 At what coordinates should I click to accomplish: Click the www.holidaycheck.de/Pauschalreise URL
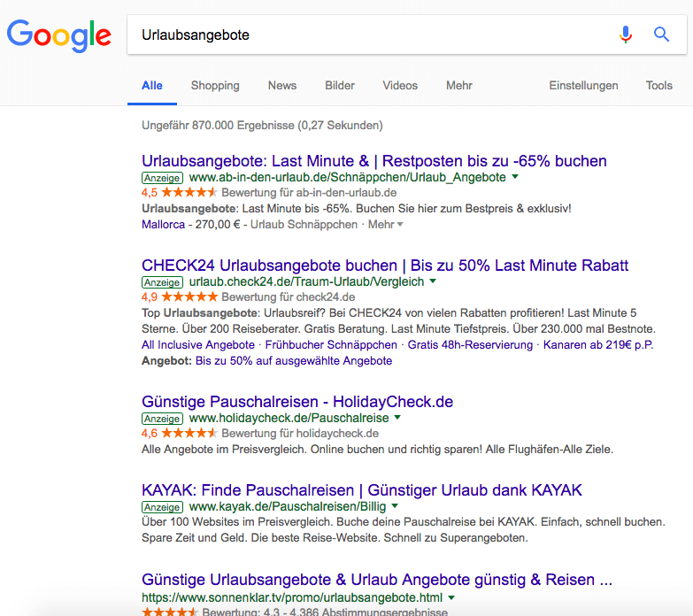[289, 418]
